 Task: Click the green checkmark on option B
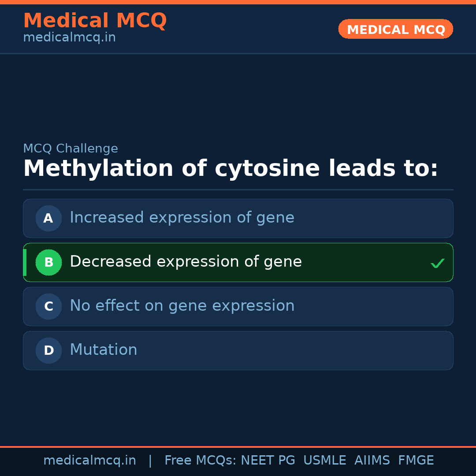coord(437,263)
